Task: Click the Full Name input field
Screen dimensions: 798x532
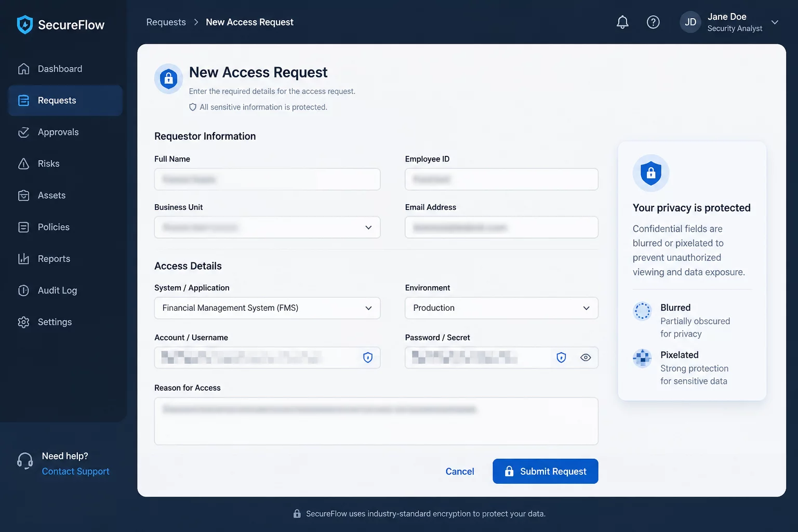Action: tap(267, 179)
